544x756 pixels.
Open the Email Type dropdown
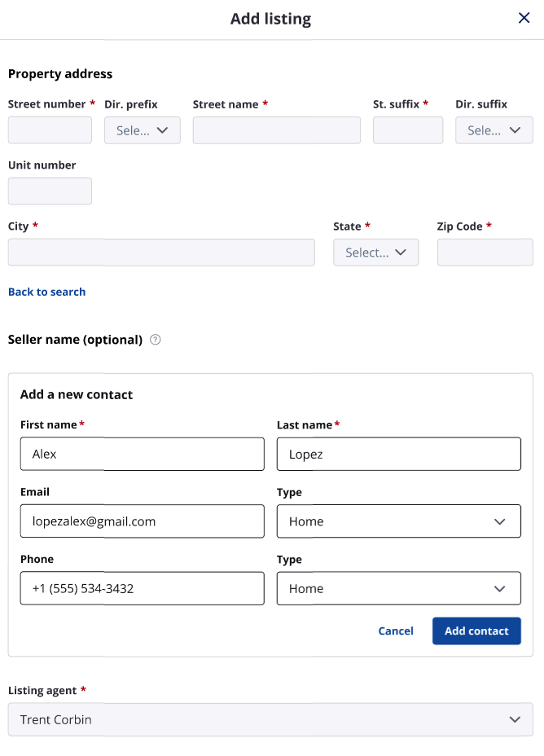click(398, 521)
